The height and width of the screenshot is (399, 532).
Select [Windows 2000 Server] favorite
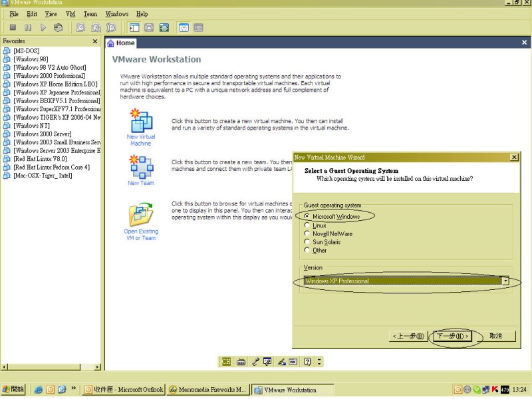tap(43, 134)
